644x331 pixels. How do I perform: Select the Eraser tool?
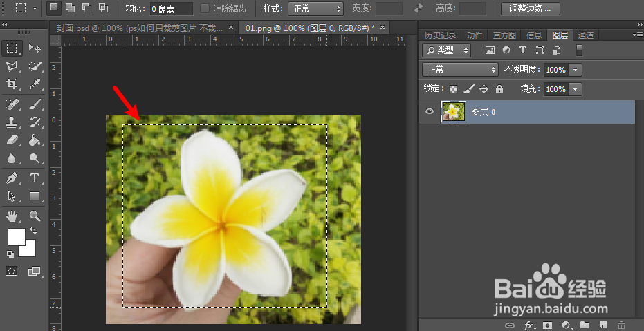coord(12,140)
